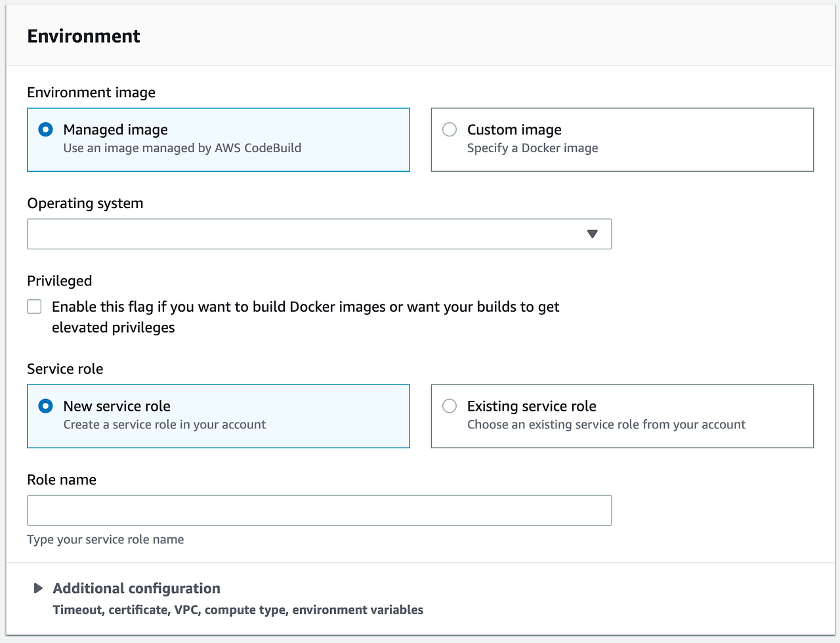Click 'Create a service role in your account' text

tap(164, 425)
